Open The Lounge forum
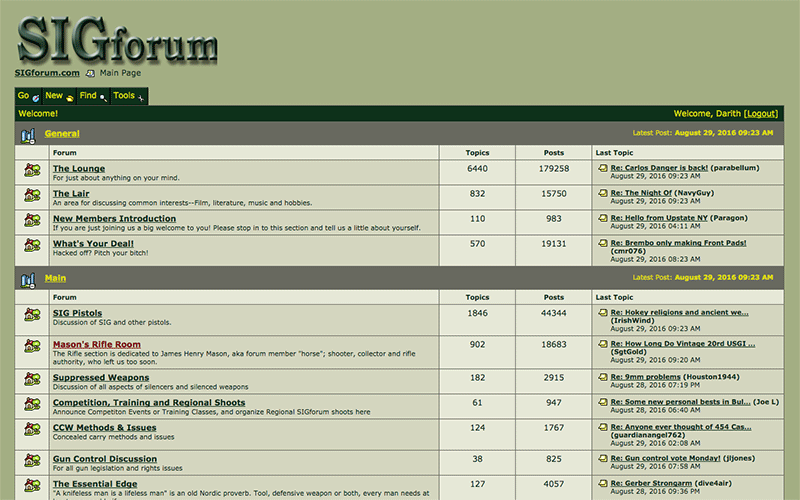 79,168
